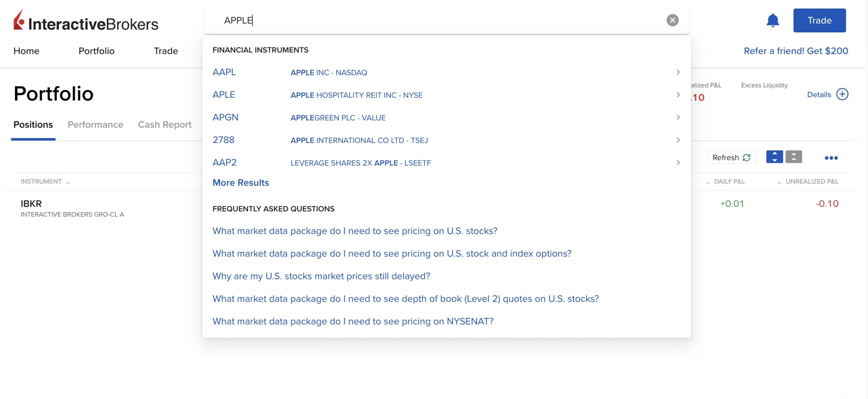Viewport: 868px width, 399px height.
Task: Click the blue Trade button
Action: tap(820, 20)
